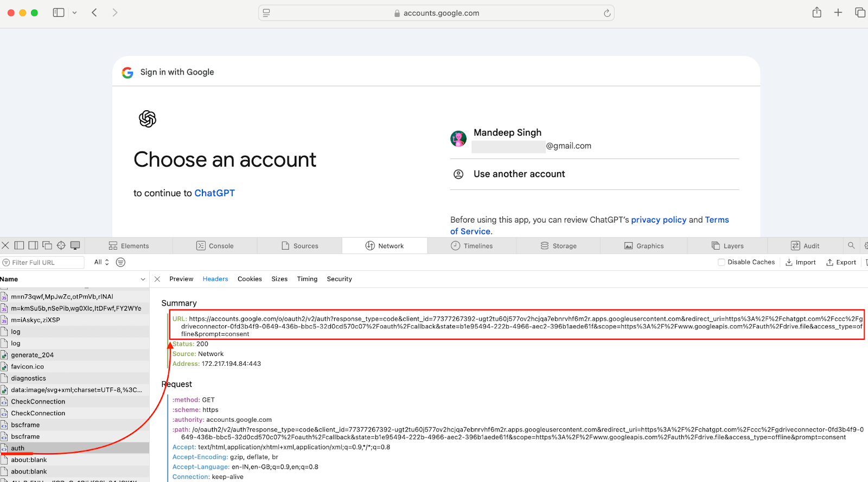The image size is (868, 482).
Task: Open the sidebar options dropdown arrow
Action: coord(75,12)
